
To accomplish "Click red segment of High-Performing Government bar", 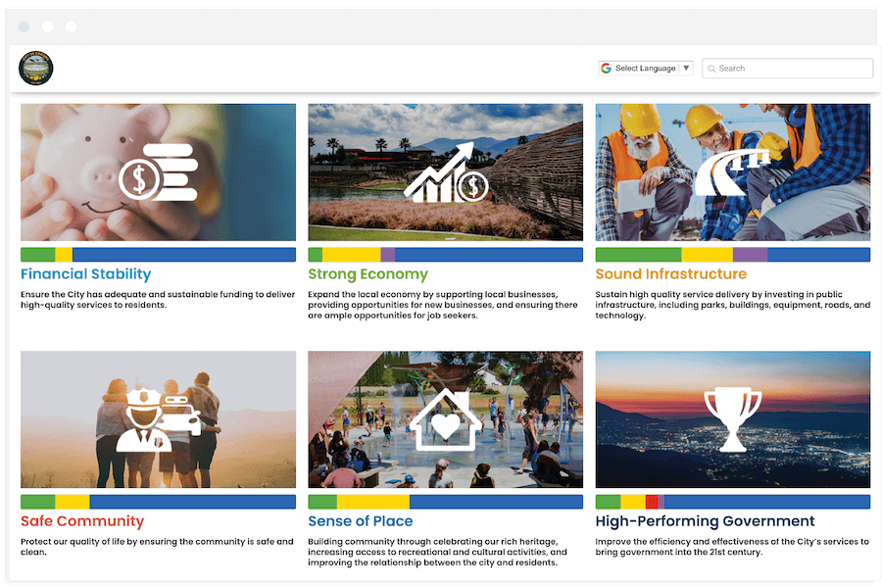I will click(652, 502).
